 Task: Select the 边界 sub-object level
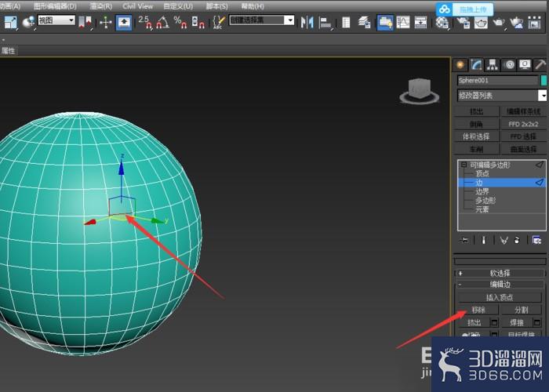coord(482,192)
